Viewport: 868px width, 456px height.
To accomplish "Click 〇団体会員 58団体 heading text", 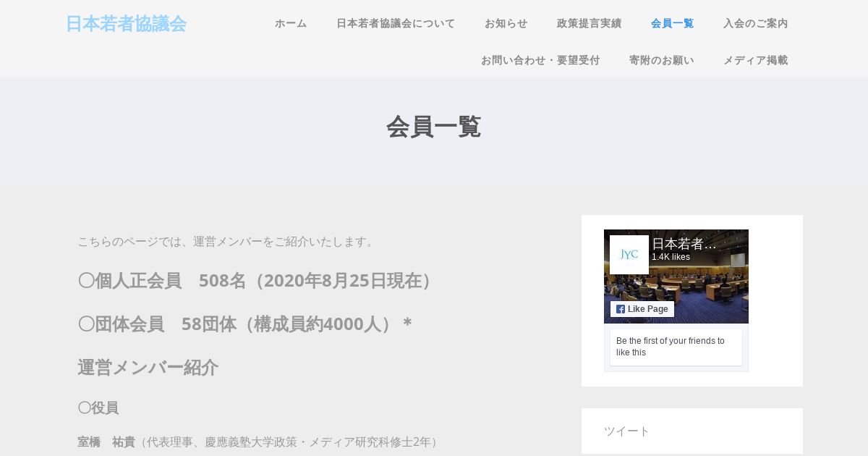I will [245, 324].
